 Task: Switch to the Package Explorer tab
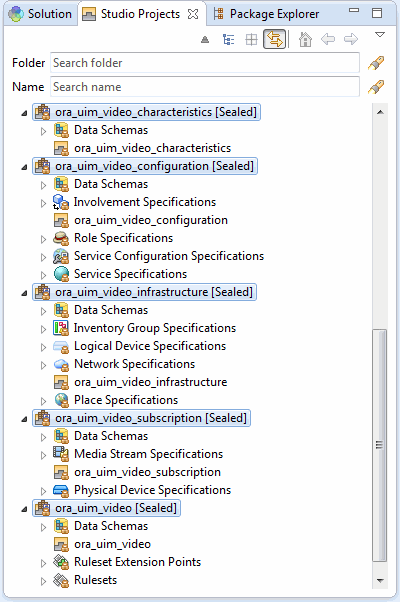[266, 14]
